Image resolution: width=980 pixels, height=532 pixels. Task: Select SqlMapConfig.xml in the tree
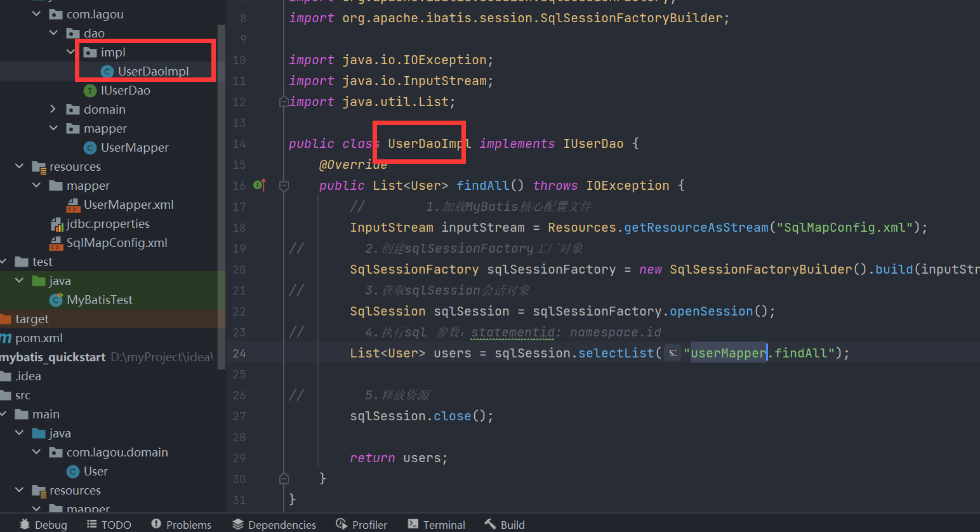117,243
